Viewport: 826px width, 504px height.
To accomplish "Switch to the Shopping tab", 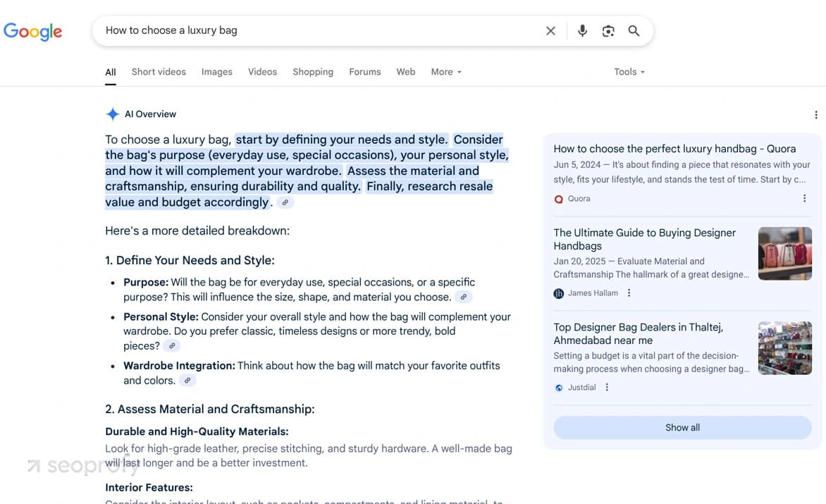I will click(x=313, y=72).
